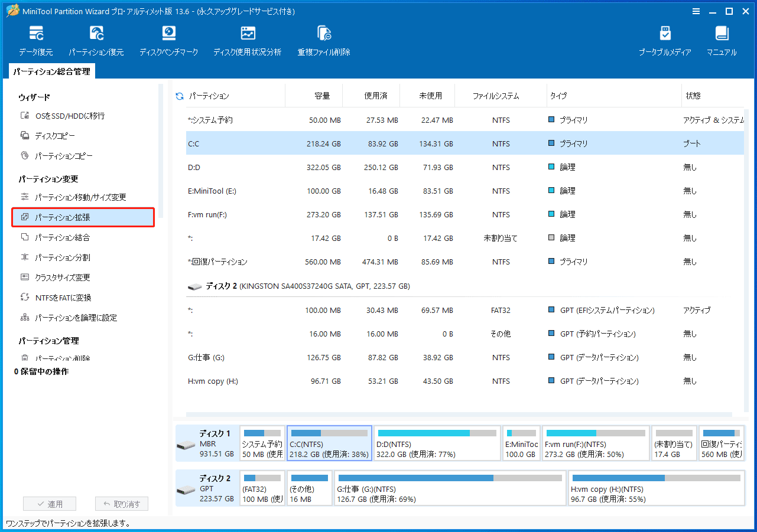Click the partition list horizontal scrollbar
Image resolution: width=757 pixels, height=532 pixels.
click(459, 414)
